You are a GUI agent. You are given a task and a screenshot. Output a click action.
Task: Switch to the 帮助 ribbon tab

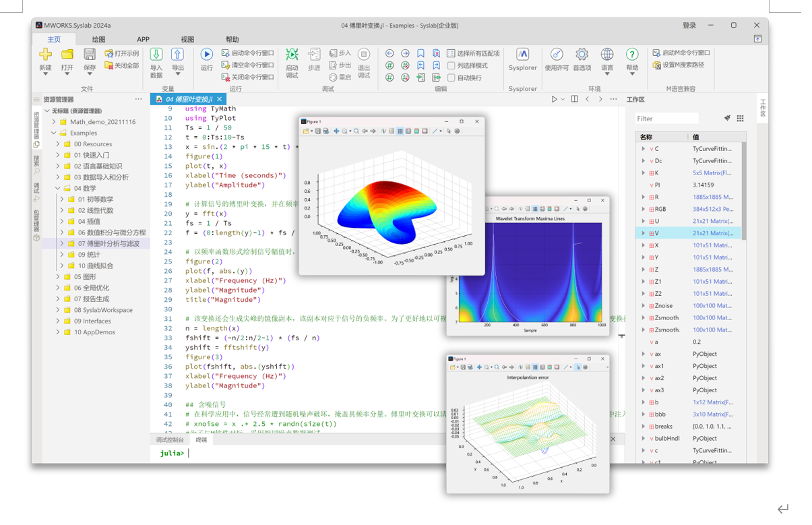click(x=232, y=40)
